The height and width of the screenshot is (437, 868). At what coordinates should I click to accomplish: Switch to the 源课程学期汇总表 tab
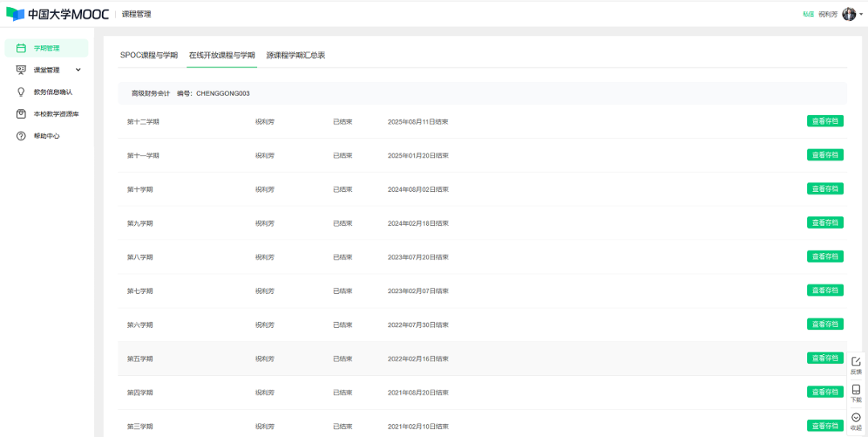click(296, 55)
